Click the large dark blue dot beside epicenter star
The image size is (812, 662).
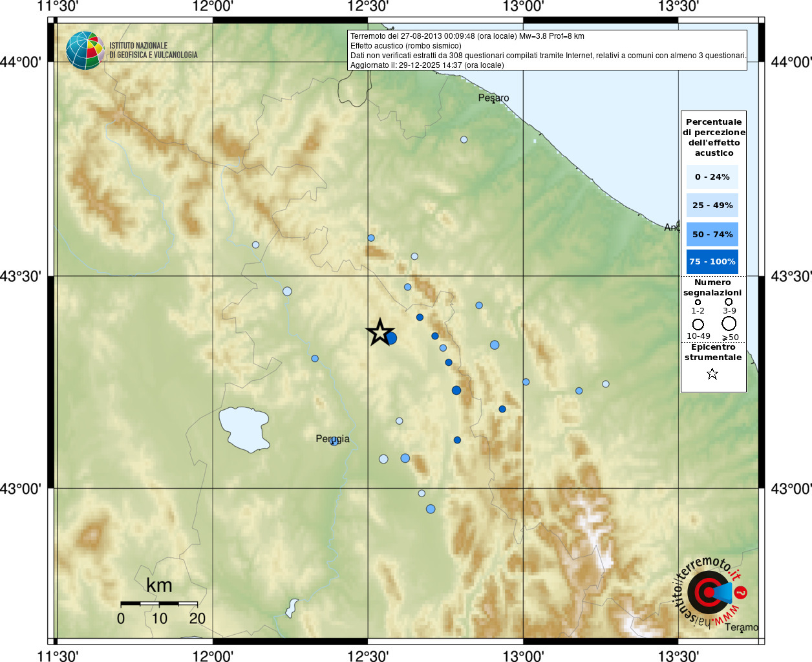pos(390,338)
